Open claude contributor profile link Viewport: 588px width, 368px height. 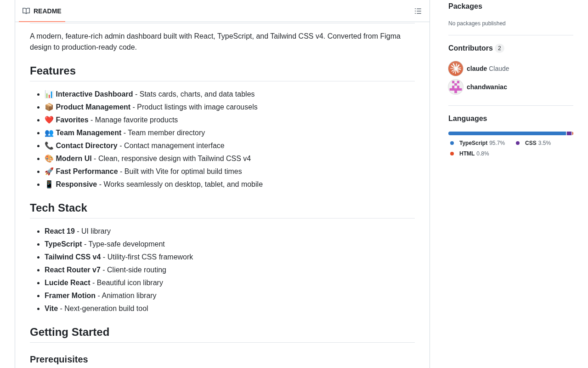tap(477, 69)
